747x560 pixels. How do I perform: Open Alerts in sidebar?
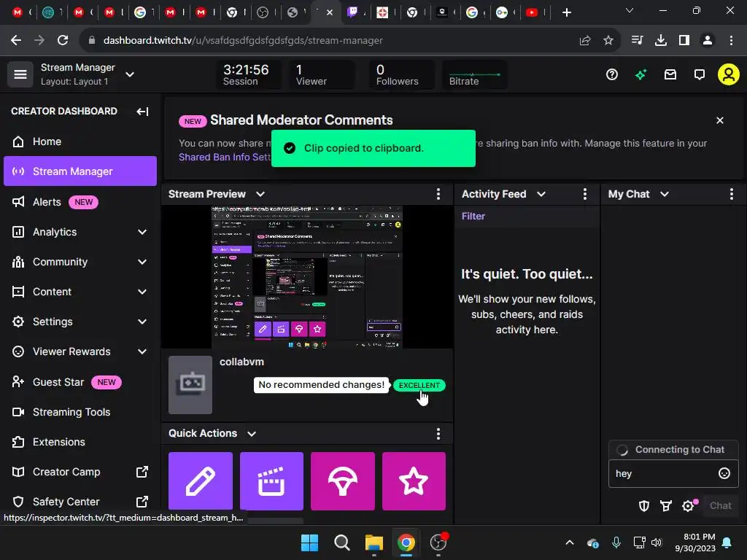tap(80, 202)
